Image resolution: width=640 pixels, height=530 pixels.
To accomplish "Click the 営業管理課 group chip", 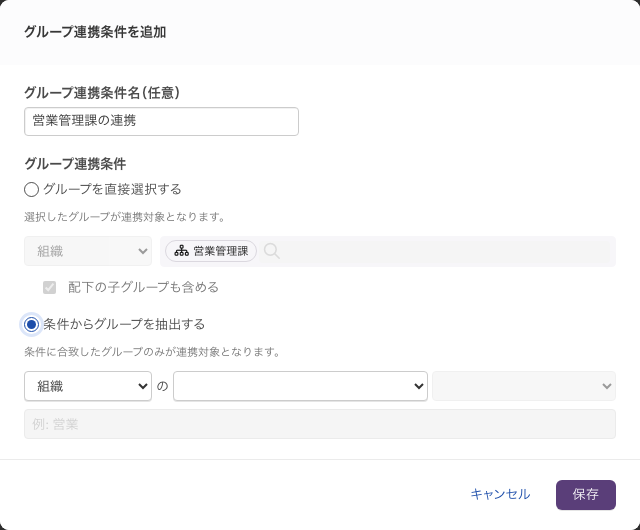I will (211, 251).
